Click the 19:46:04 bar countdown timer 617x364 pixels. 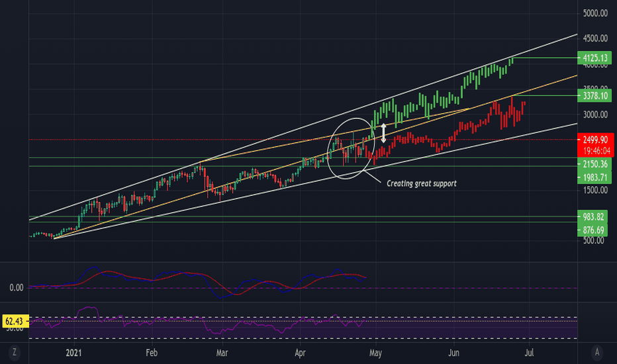(595, 151)
